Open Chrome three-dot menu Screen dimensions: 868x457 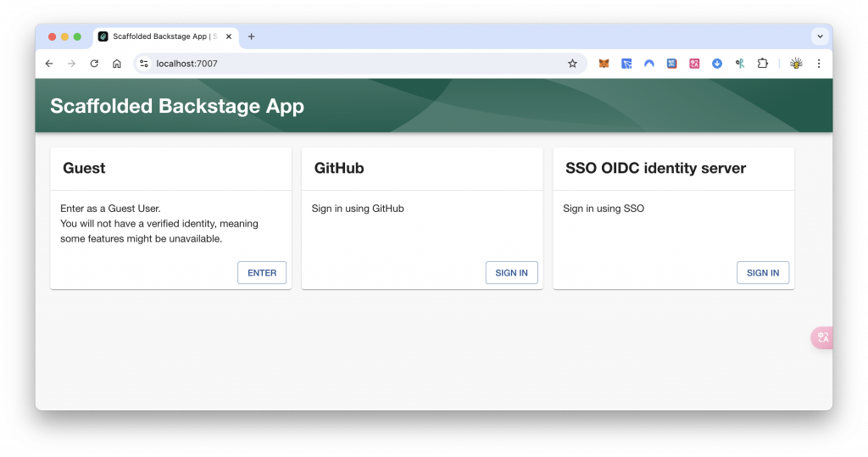pyautogui.click(x=819, y=64)
